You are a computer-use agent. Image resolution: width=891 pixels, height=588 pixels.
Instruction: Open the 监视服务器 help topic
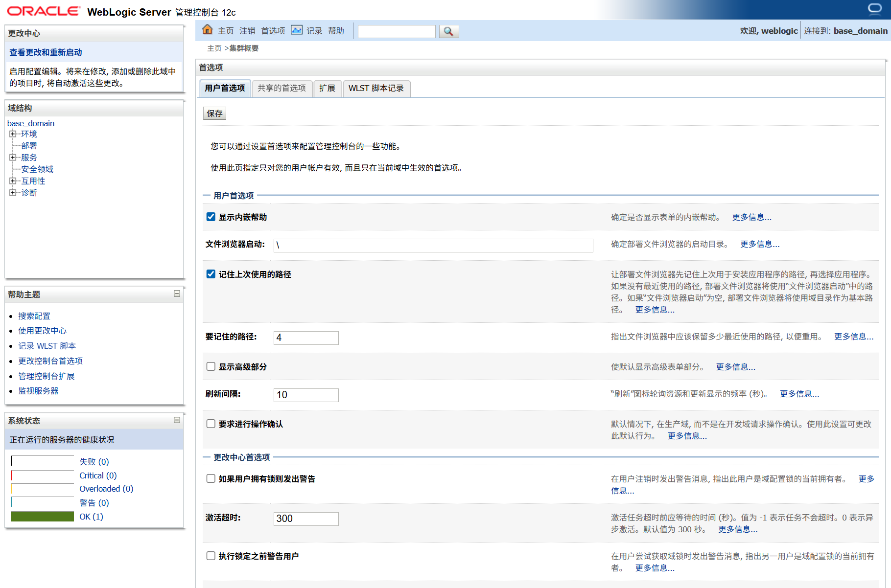click(x=38, y=391)
